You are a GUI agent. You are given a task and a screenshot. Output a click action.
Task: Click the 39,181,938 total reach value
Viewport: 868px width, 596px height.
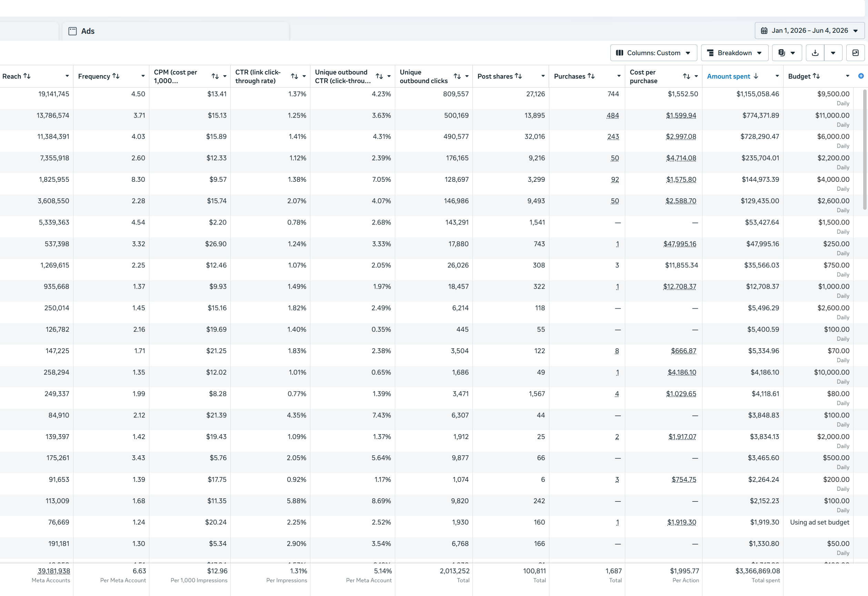tap(54, 570)
